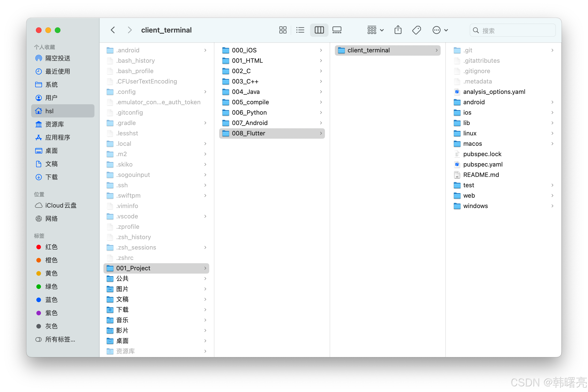Select the 007_Android folder
The width and height of the screenshot is (588, 392).
click(x=272, y=123)
